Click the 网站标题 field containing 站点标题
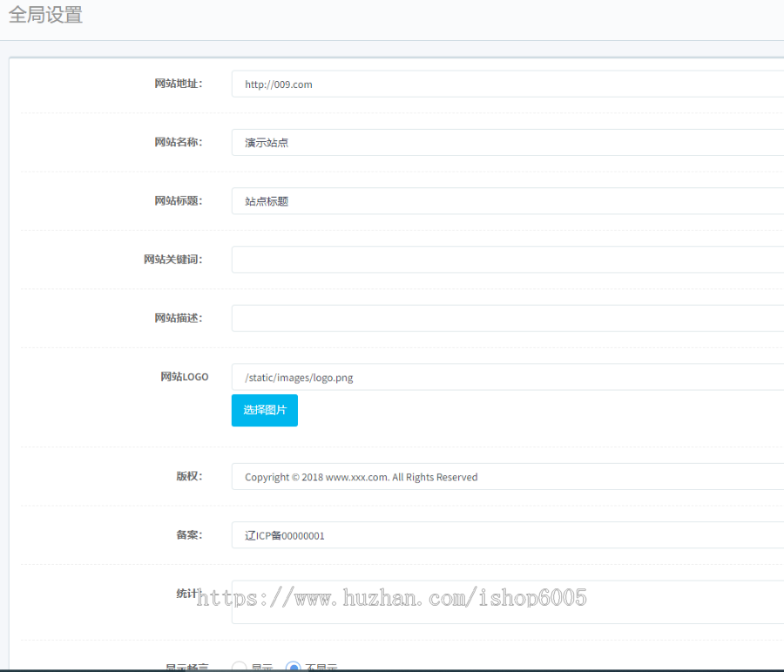 pos(508,201)
